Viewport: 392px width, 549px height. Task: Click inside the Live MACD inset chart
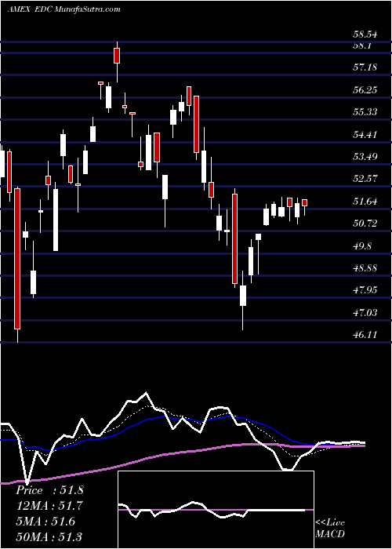(216, 510)
